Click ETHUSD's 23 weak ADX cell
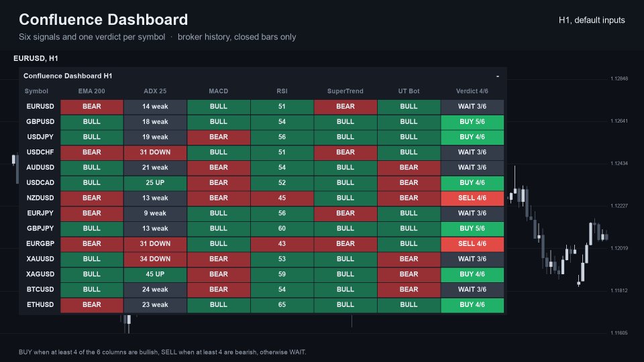Screen dimensions: 644x362 (x=155, y=304)
